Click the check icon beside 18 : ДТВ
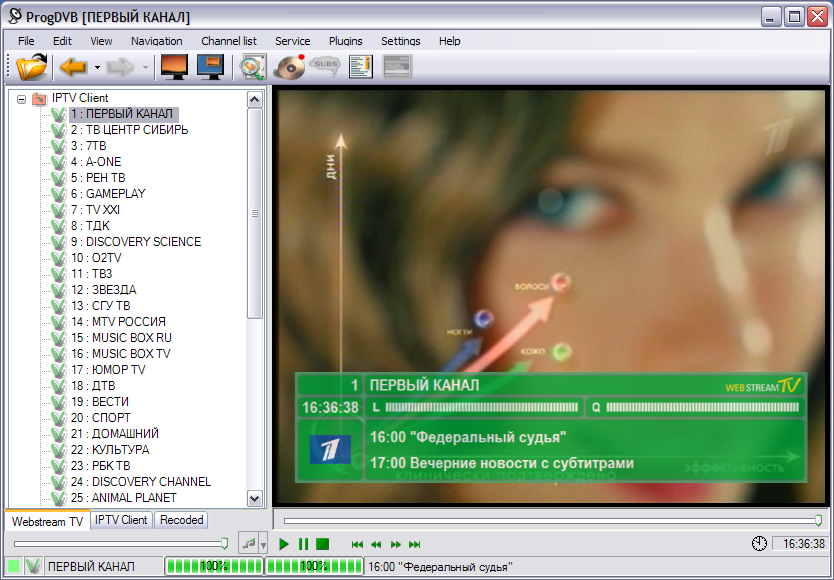This screenshot has width=834, height=580. coord(59,385)
